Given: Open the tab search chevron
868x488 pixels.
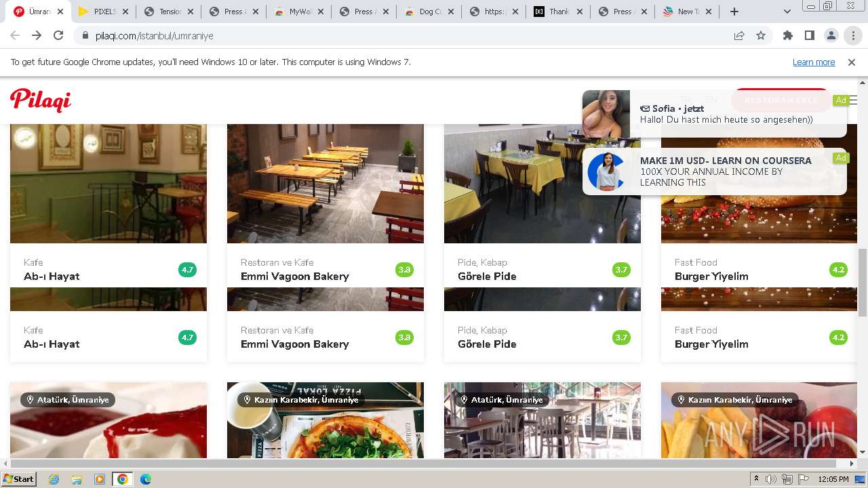Looking at the screenshot, I should (x=787, y=12).
